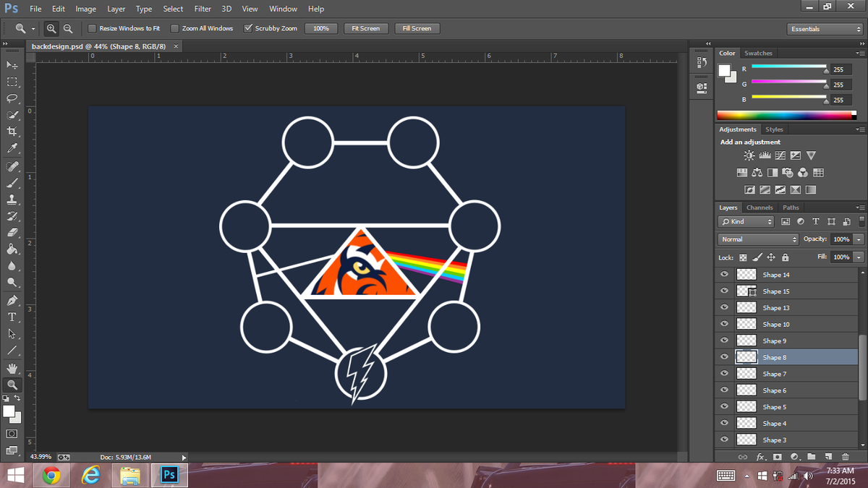Add a layer style with fx icon
Screen dimensions: 868x488
(760, 457)
